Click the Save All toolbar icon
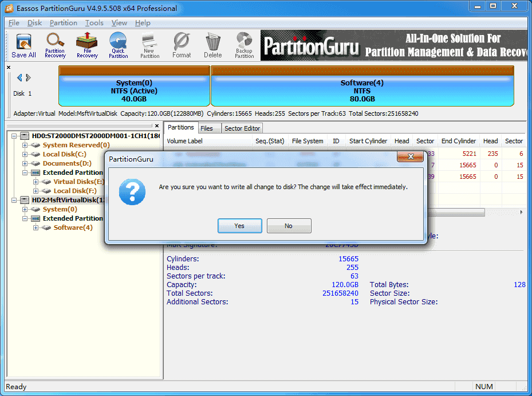 [23, 45]
